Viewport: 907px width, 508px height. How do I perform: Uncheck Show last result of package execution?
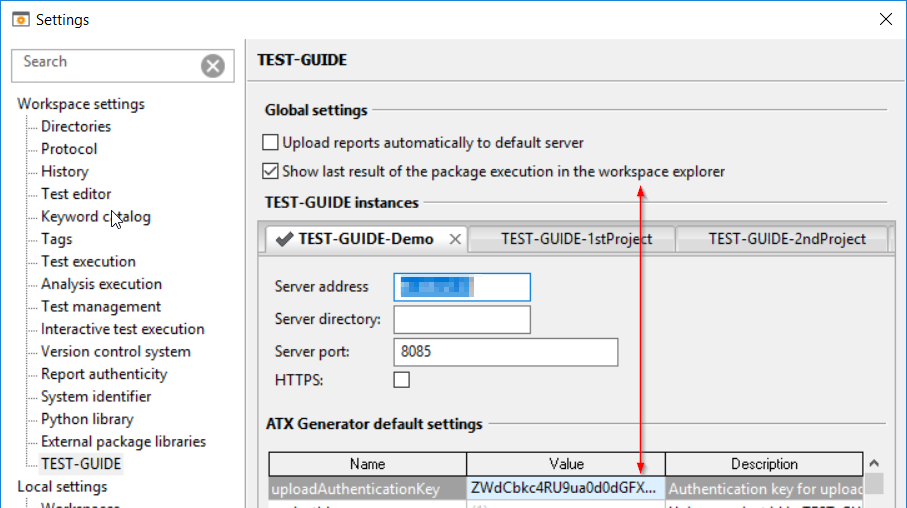[x=270, y=171]
